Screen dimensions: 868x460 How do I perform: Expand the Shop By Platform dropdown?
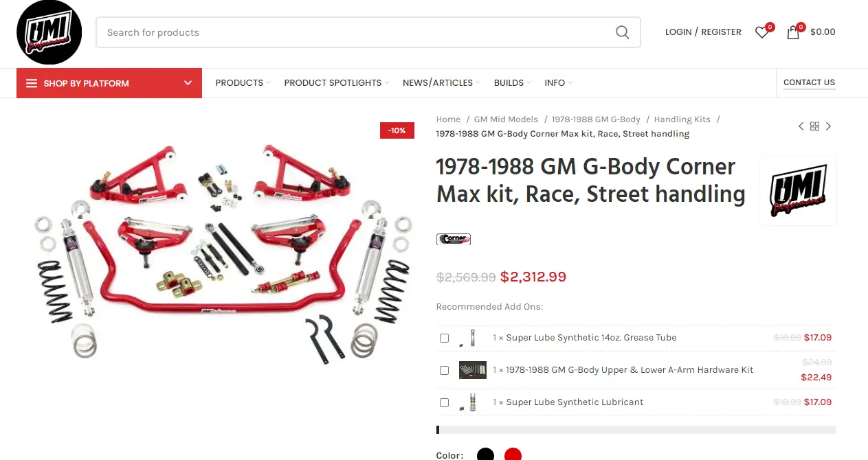point(109,83)
